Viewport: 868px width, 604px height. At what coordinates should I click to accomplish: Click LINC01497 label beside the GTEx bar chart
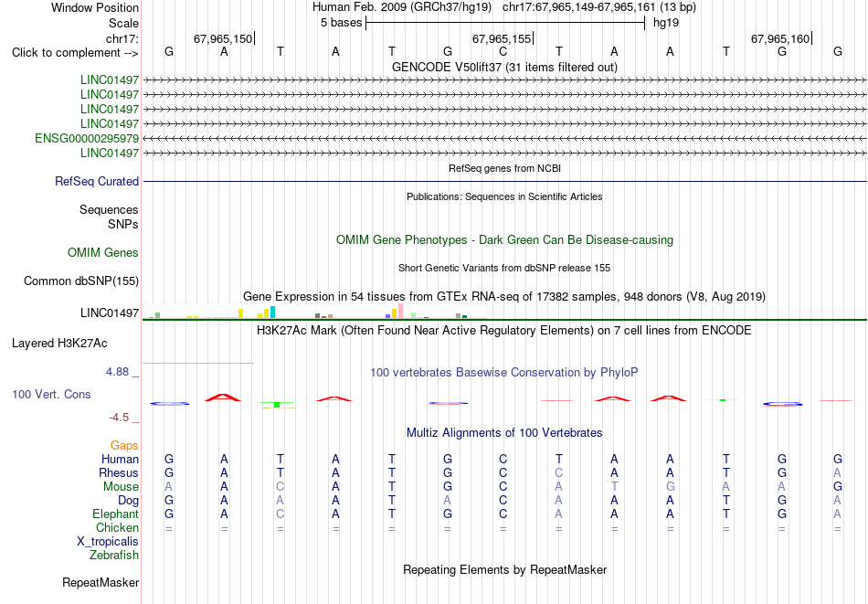(110, 313)
